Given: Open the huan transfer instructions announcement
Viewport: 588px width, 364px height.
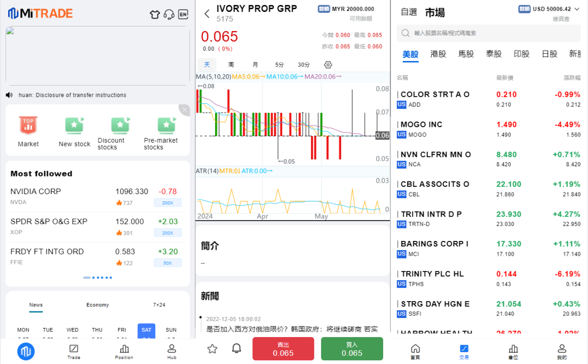Looking at the screenshot, I should [x=72, y=95].
